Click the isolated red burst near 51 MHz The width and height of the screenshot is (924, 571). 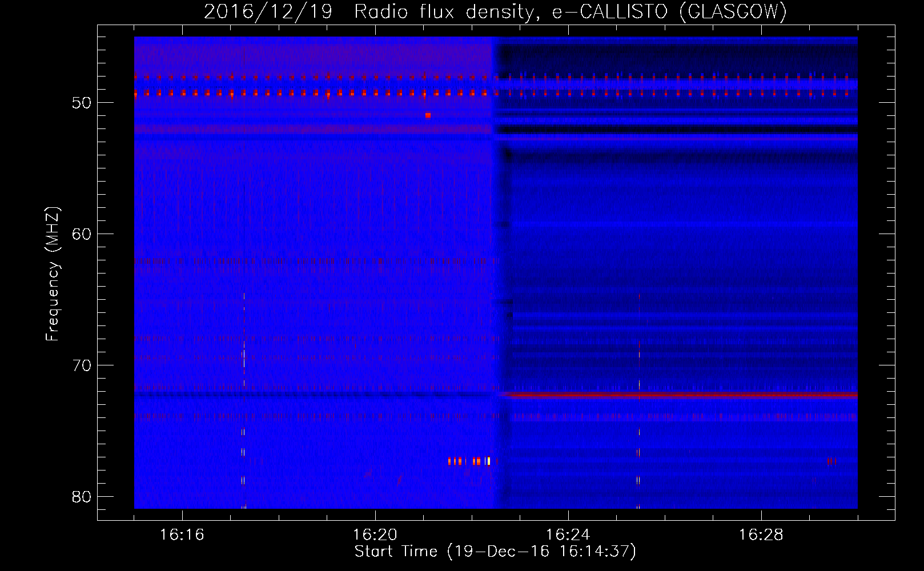tap(428, 115)
